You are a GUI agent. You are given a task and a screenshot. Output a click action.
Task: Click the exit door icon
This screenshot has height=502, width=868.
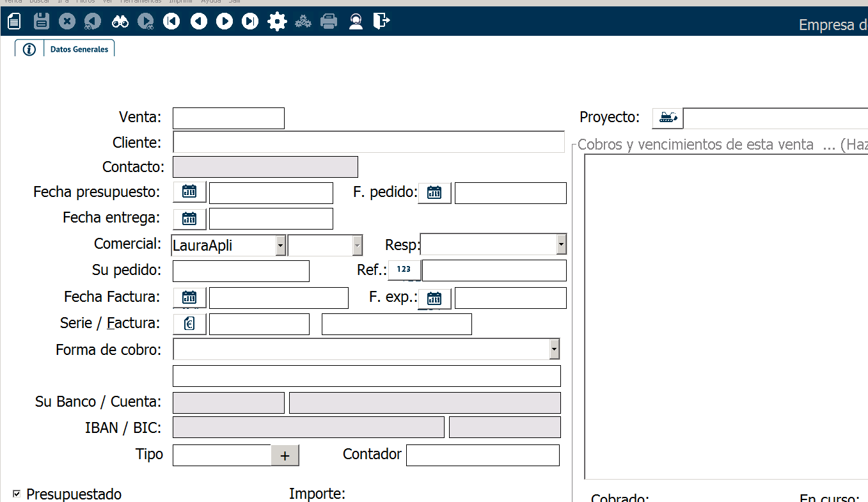[381, 22]
